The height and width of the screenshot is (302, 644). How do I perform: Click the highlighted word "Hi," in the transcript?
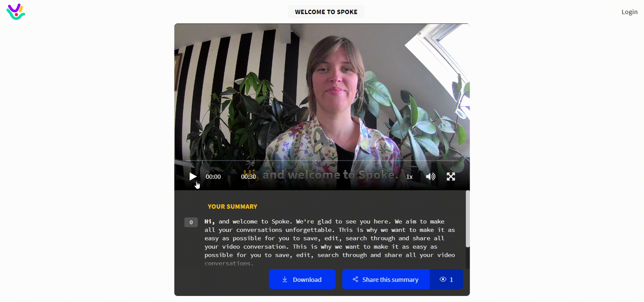(210, 221)
